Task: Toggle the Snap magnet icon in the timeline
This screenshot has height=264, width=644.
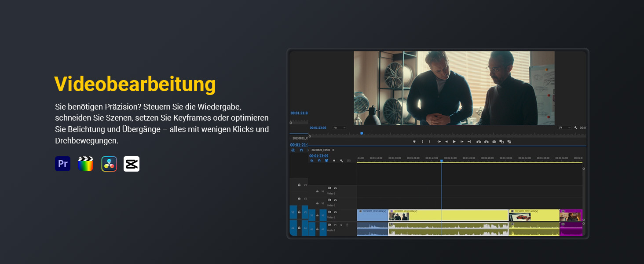Action: tap(318, 161)
